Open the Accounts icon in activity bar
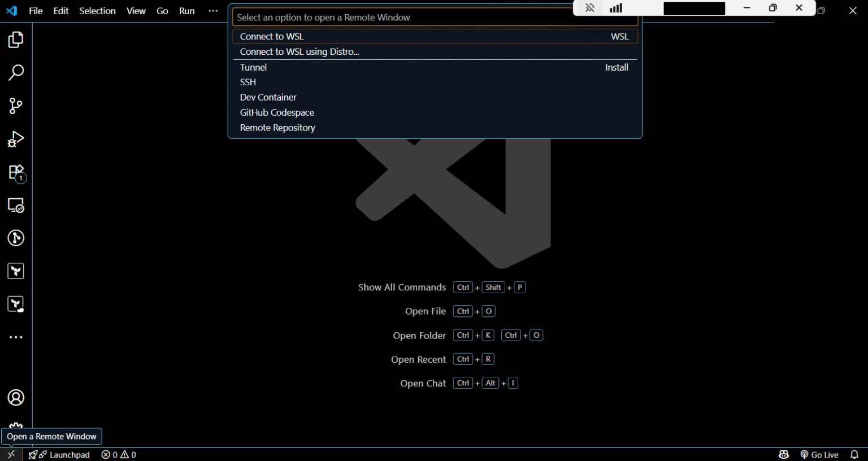This screenshot has width=868, height=461. [x=16, y=398]
